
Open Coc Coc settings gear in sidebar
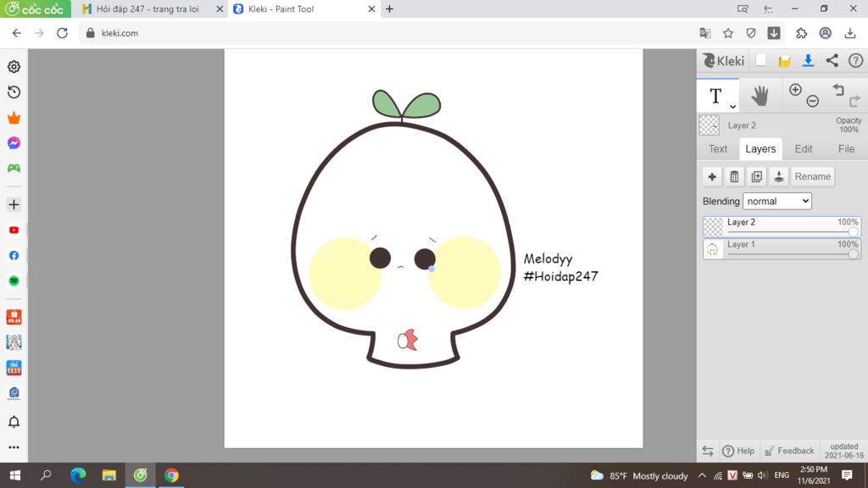pos(14,66)
